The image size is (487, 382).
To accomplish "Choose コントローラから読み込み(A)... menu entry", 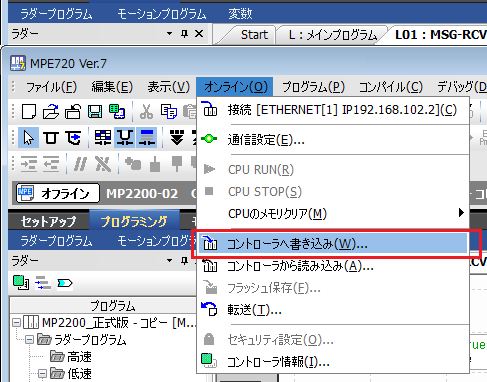I will tap(333, 266).
